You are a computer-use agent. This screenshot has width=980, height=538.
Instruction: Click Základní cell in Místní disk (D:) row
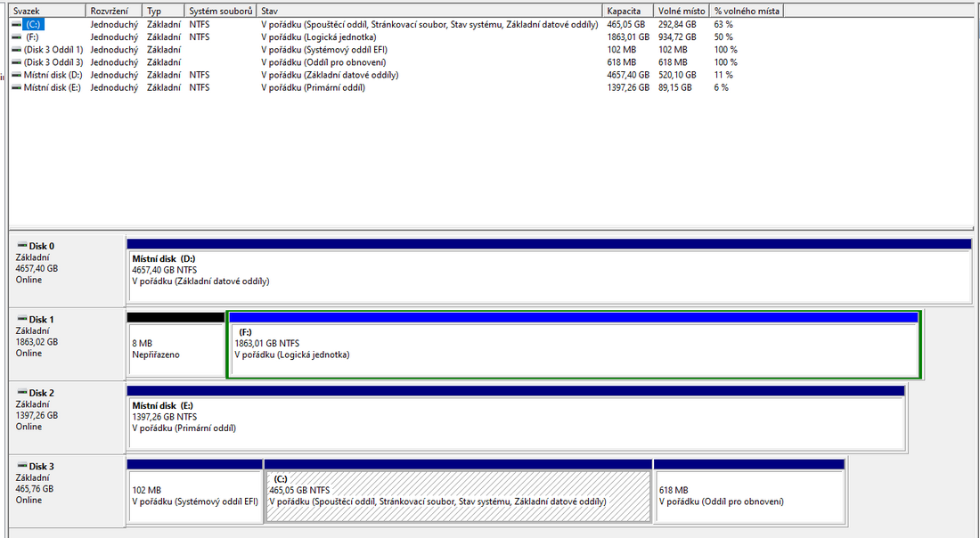(164, 75)
